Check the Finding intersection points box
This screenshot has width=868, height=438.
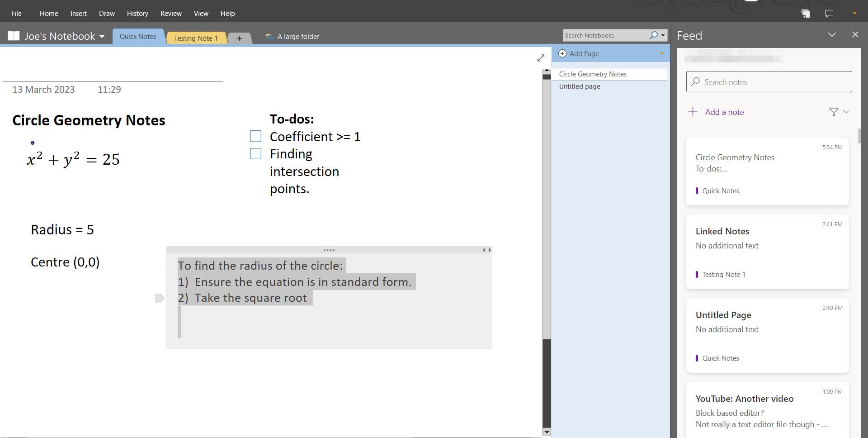point(255,153)
